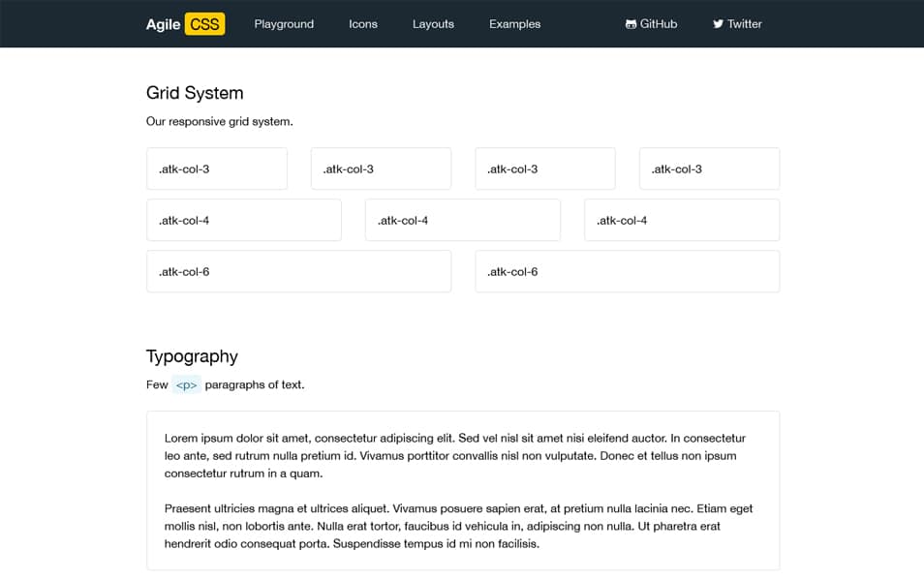
Task: Open the GitHub text link
Action: click(659, 24)
